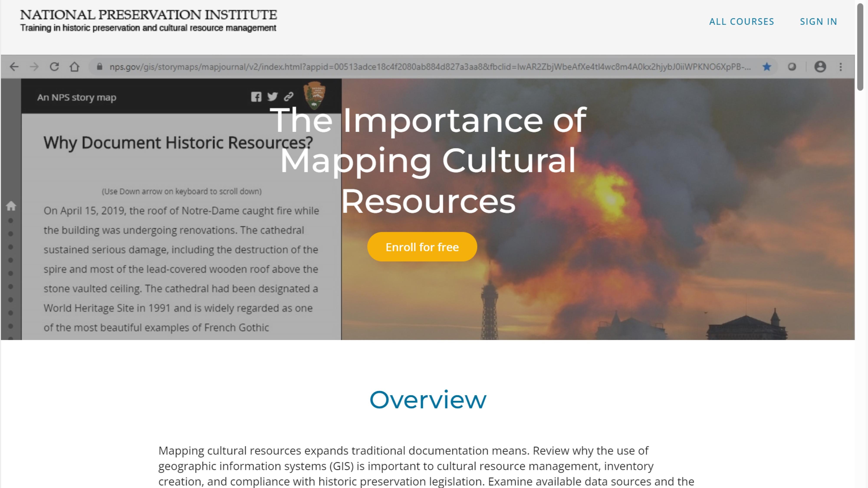Open the ALL COURSES menu link

point(741,21)
